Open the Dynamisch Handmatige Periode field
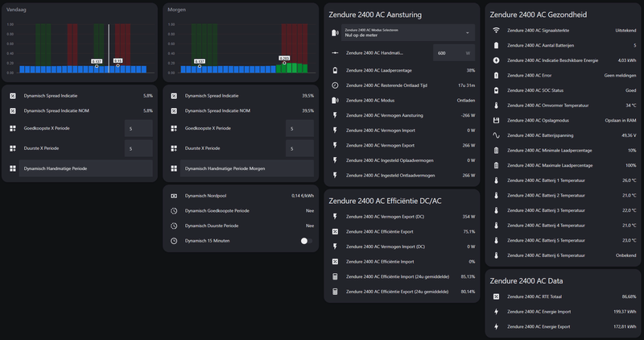This screenshot has height=340, width=644. [x=86, y=168]
